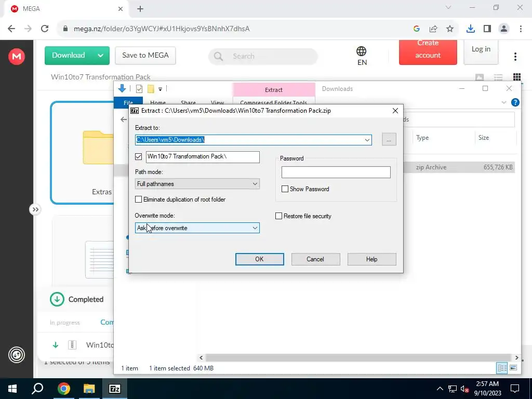
Task: Click Explorer help question mark icon
Action: click(515, 102)
